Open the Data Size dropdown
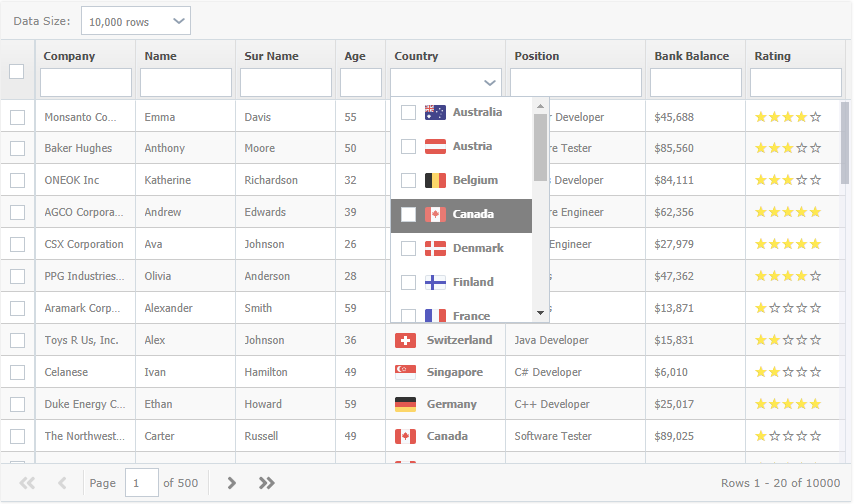The height and width of the screenshot is (504, 854). [136, 21]
